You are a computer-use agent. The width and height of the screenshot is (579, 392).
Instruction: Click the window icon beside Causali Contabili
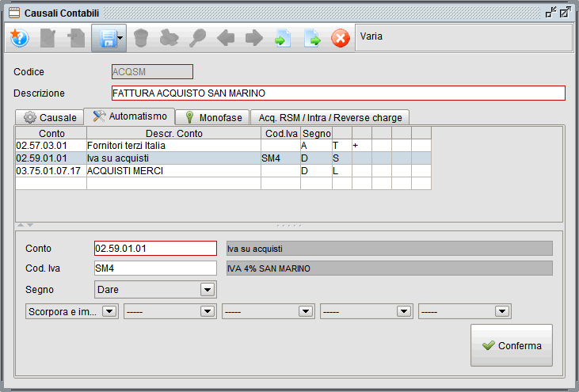14,13
